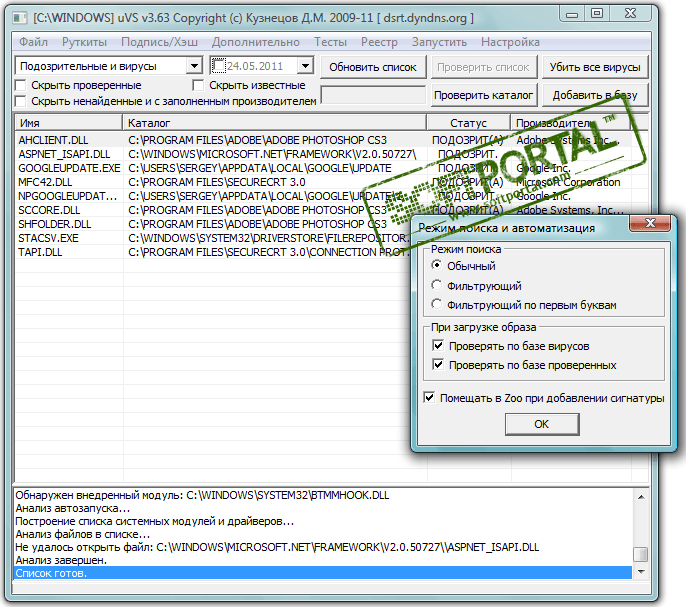
Task: Expand the 24.05.2011 date picker dropdown
Action: pyautogui.click(x=305, y=66)
